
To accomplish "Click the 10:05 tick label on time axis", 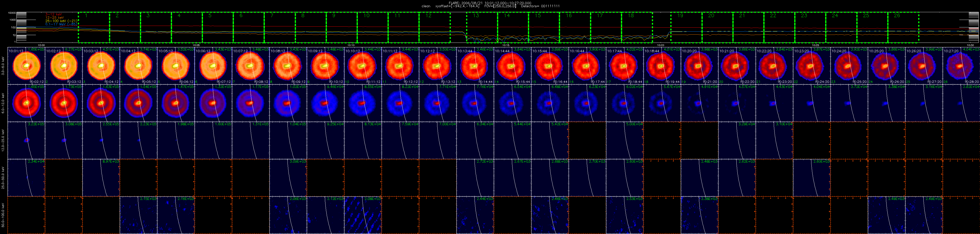I will pyautogui.click(x=196, y=45).
